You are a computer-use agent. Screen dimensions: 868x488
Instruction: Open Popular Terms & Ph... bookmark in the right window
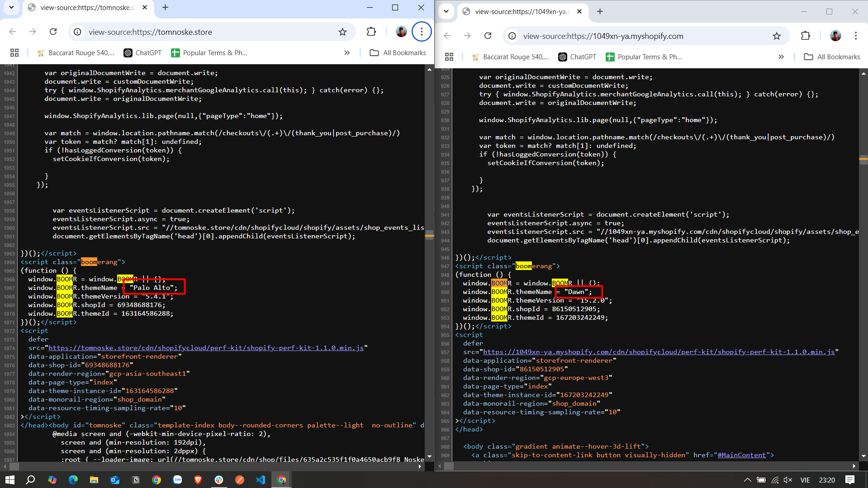point(644,57)
